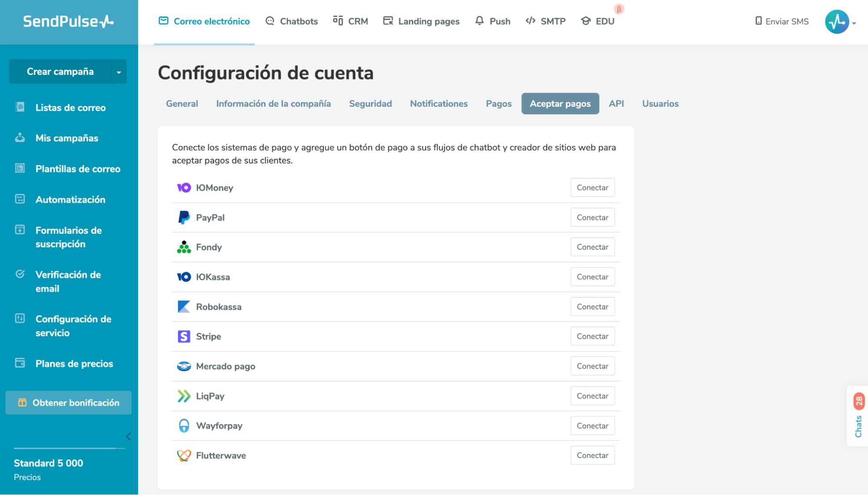
Task: Switch to the Seguridad tab
Action: tap(370, 104)
